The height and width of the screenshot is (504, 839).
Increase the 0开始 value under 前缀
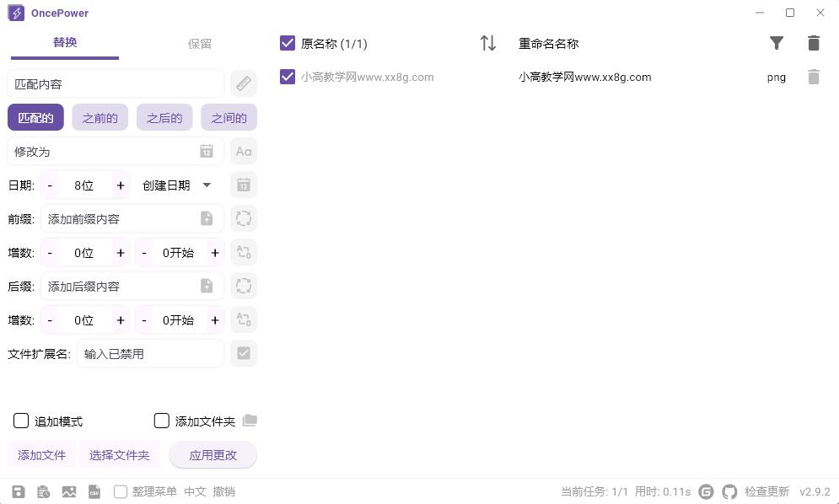click(214, 253)
